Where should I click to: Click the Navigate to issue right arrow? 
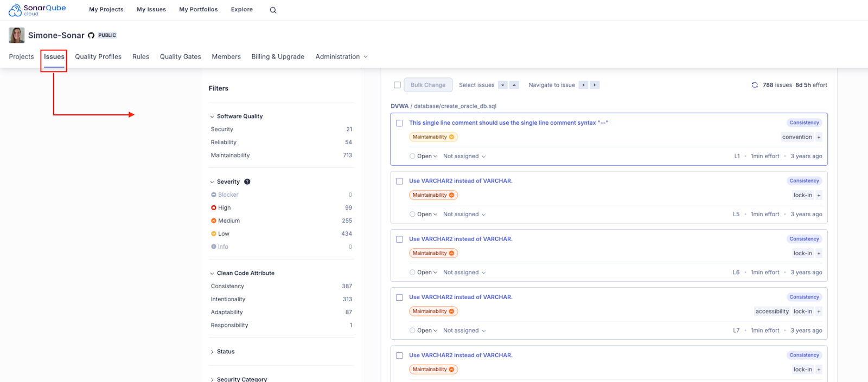tap(595, 85)
